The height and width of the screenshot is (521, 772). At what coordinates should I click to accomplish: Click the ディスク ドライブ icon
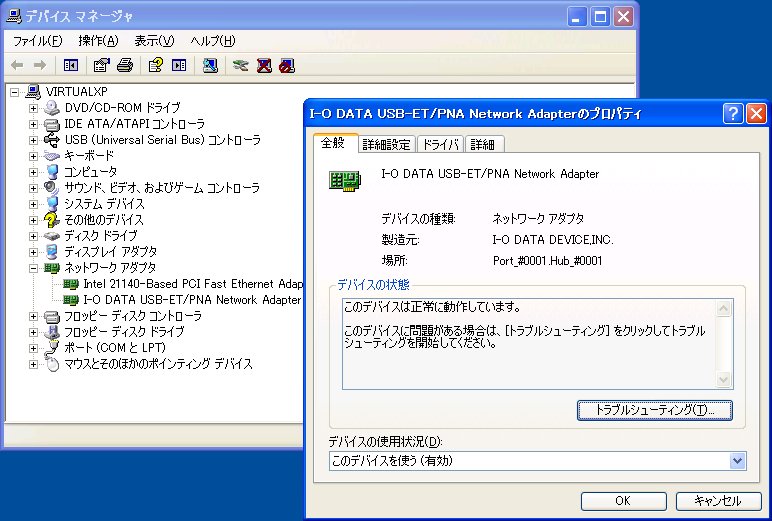click(52, 236)
